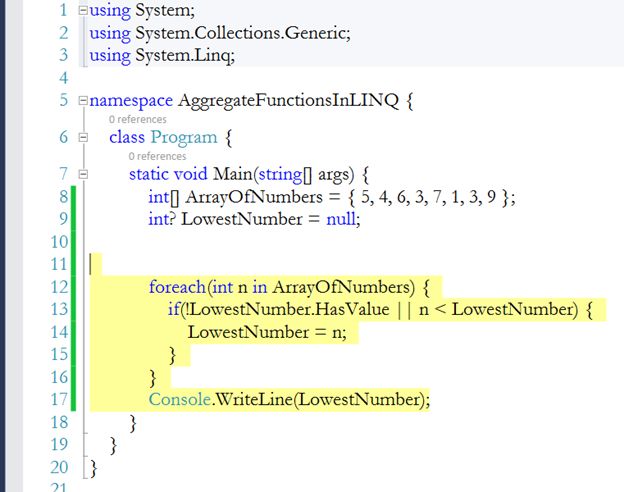The width and height of the screenshot is (624, 492).
Task: Collapse the AggregateFunctionsInLINQ namespace block
Action: coord(83,100)
